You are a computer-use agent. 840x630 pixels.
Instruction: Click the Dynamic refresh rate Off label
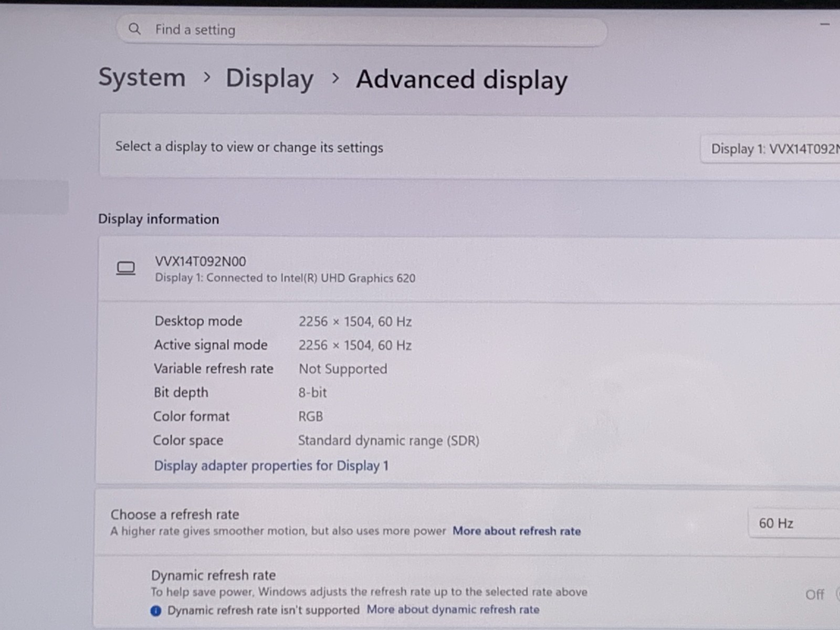(x=815, y=595)
